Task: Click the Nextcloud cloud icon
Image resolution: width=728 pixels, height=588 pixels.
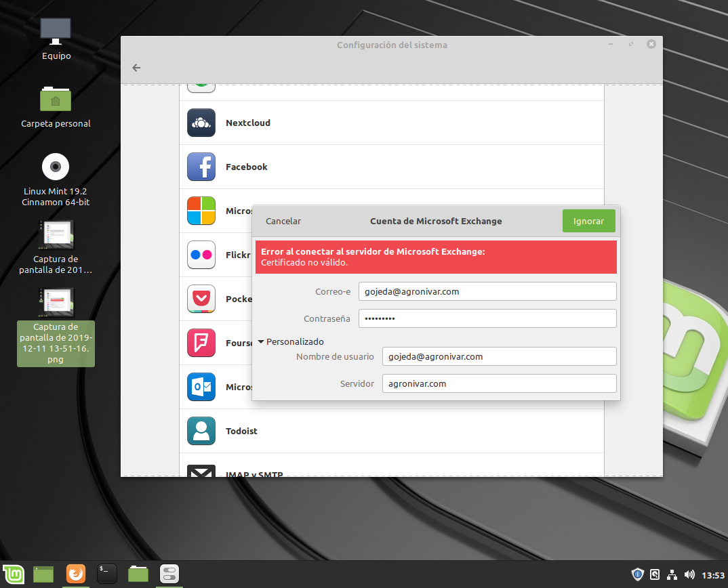Action: pos(201,123)
